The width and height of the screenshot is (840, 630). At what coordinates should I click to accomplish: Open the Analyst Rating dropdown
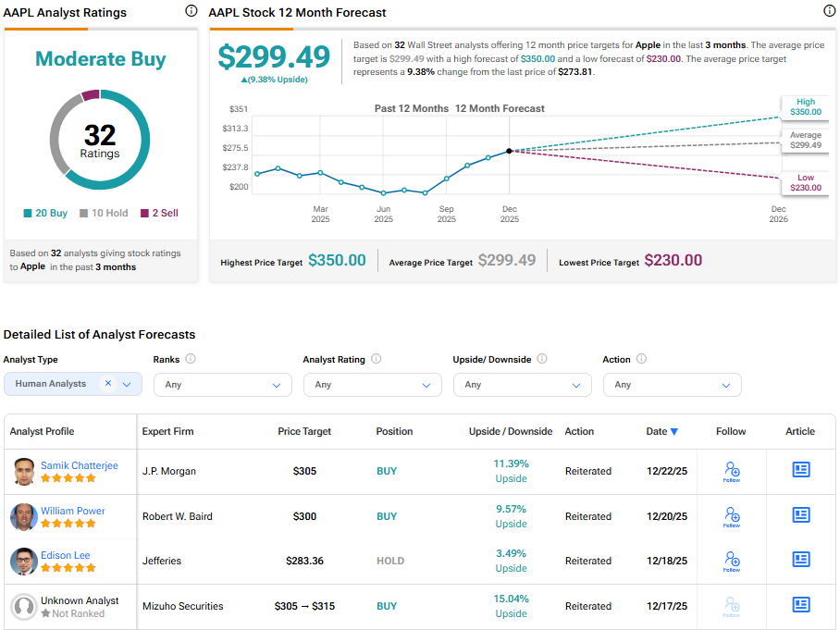point(372,385)
